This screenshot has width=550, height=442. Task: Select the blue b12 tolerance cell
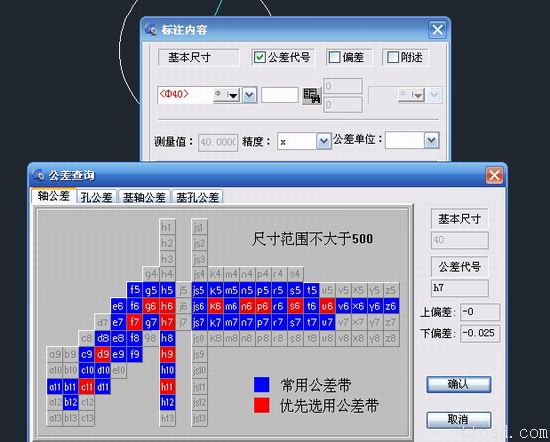[x=71, y=403]
